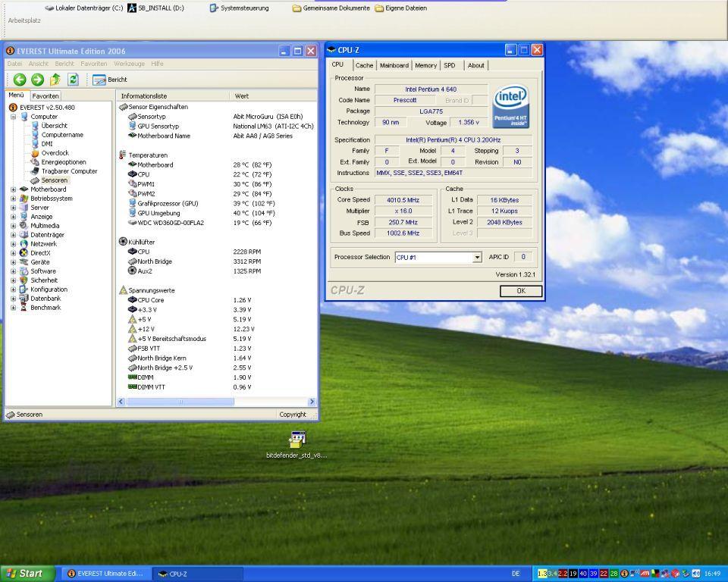
Task: Select the Tragbarer Computer icon in tree
Action: pos(35,171)
